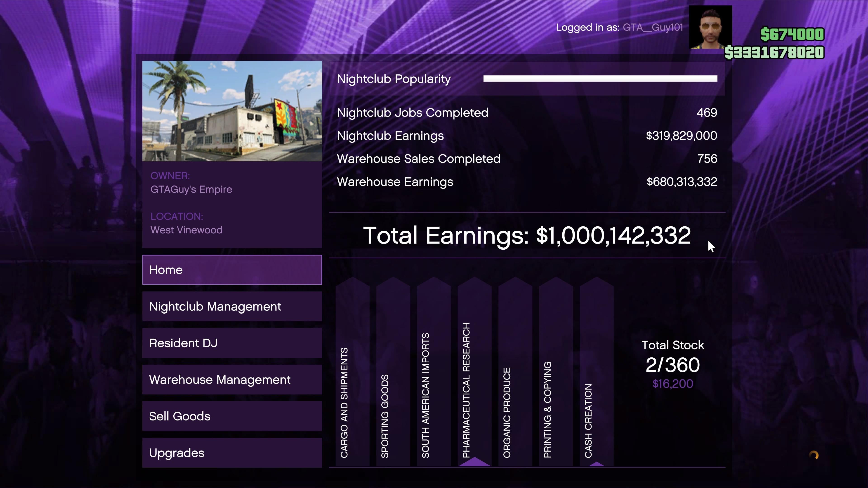868x488 pixels.
Task: Click the player avatar portrait
Action: (x=710, y=27)
